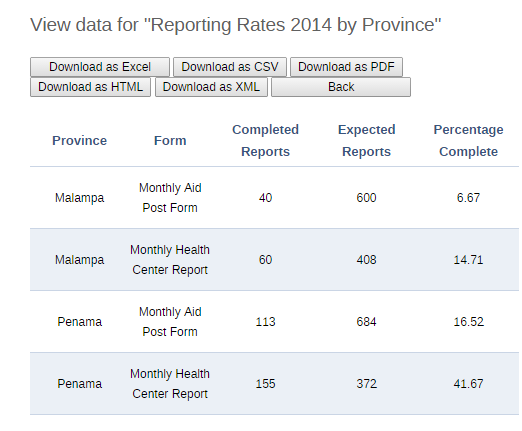Click the Expected Reports column header
This screenshot has width=522, height=431.
point(366,140)
